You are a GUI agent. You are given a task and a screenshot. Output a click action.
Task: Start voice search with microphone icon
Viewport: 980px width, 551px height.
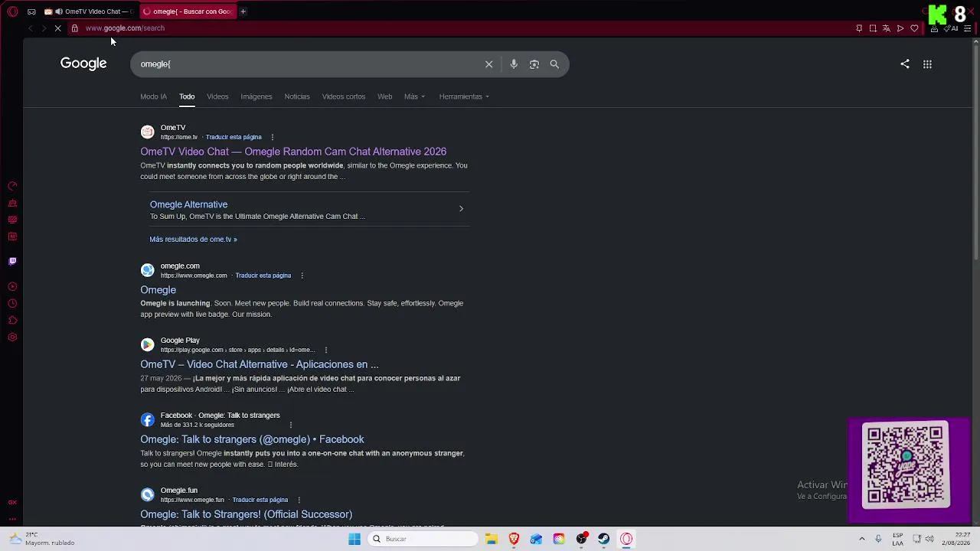point(514,64)
